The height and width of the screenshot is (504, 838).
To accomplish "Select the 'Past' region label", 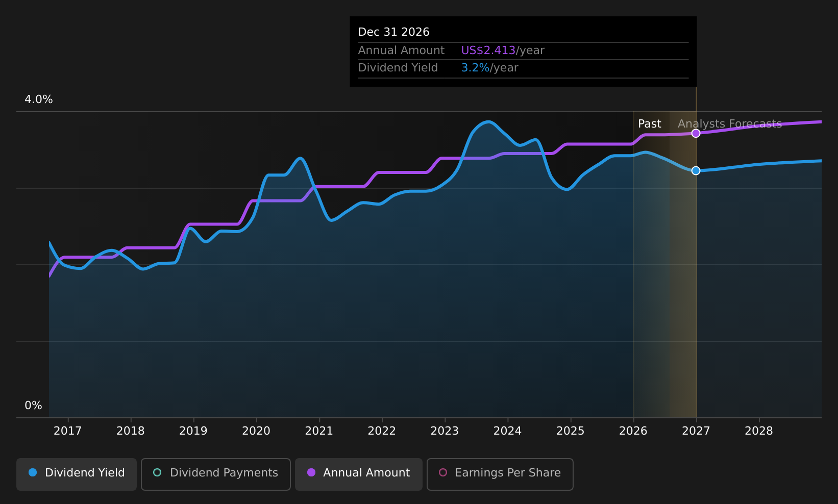I will tap(649, 124).
